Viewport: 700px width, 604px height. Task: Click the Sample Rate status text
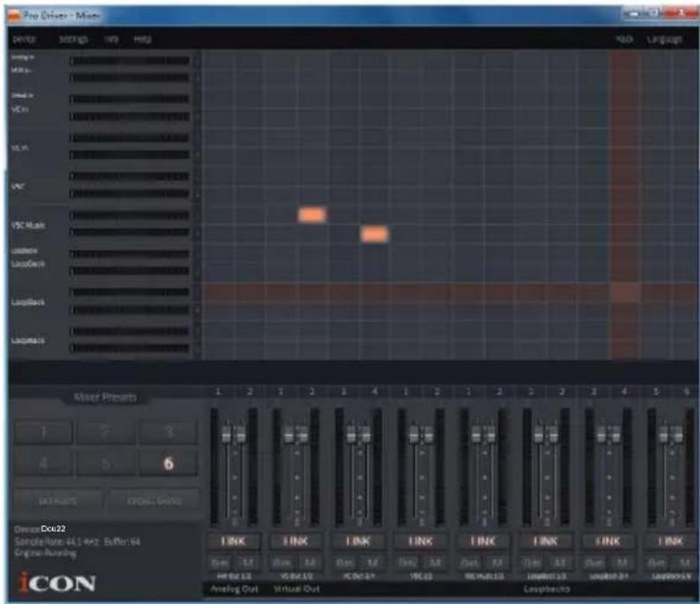[56, 541]
